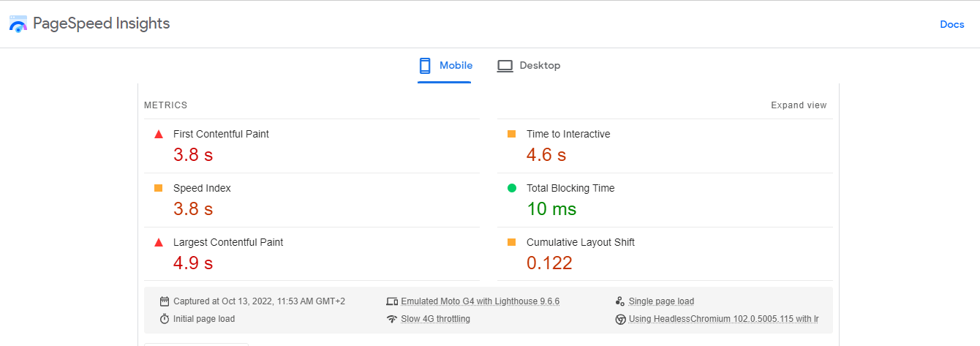Click the wifi icon beside Slow 4G throttling
The image size is (980, 346).
click(392, 319)
